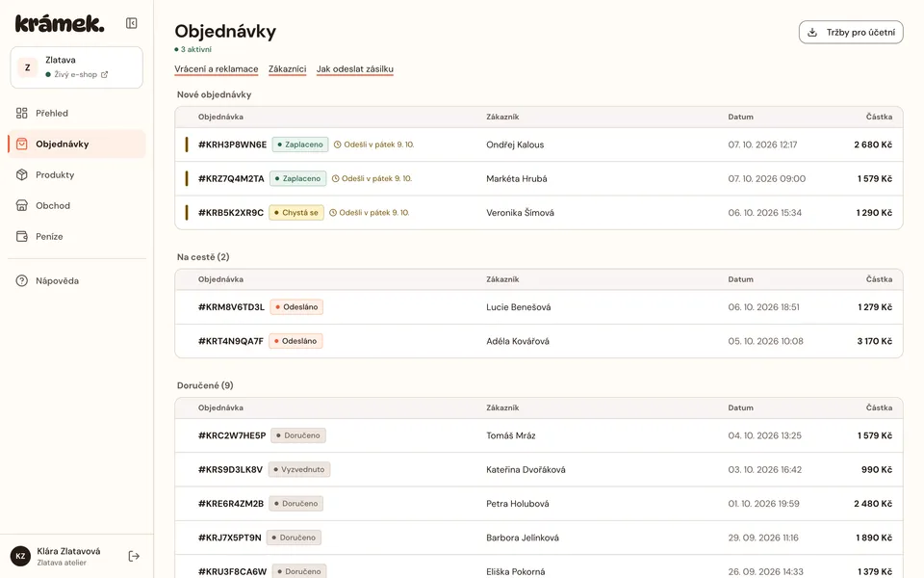Click the Obchod storefront icon
Image resolution: width=924 pixels, height=578 pixels.
(22, 205)
